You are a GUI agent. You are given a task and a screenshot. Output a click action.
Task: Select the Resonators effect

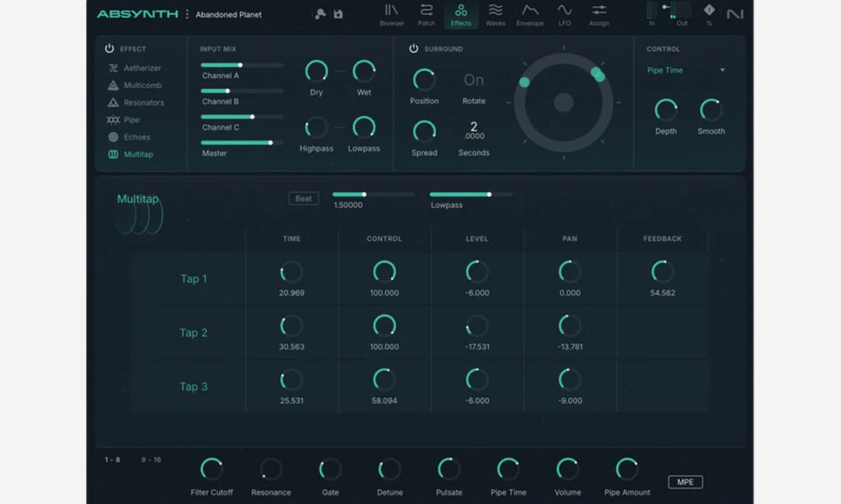(136, 103)
